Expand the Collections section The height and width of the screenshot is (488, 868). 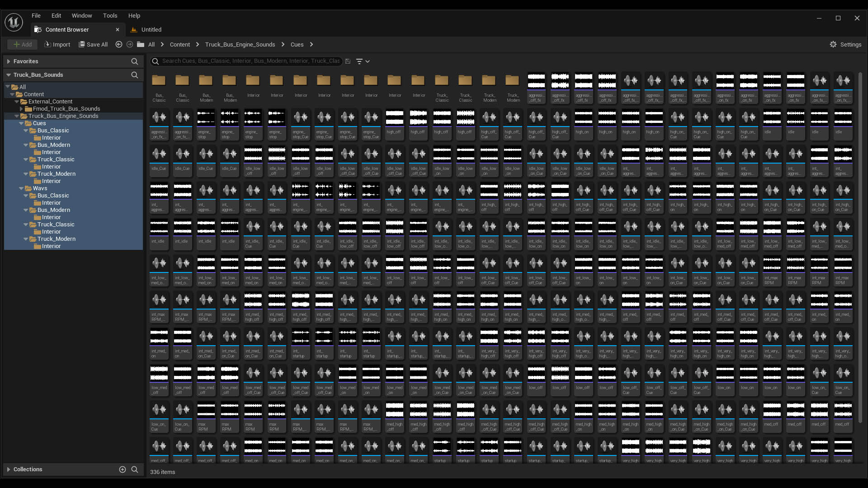click(x=9, y=469)
